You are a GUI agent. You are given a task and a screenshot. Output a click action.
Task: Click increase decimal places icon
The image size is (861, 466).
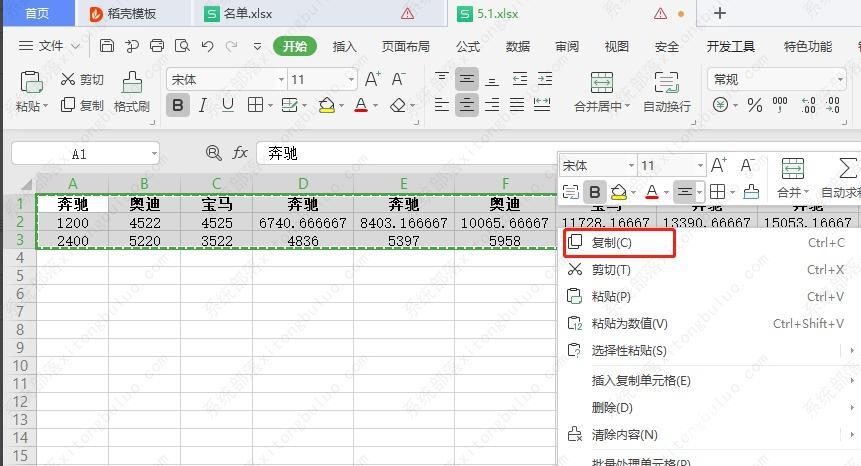tap(808, 105)
